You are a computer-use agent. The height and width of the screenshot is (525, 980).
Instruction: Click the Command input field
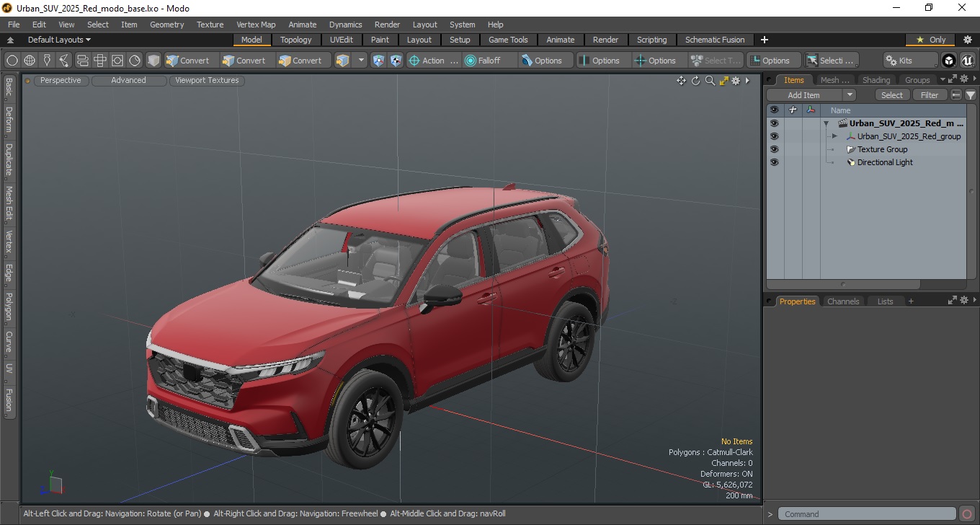coord(868,514)
